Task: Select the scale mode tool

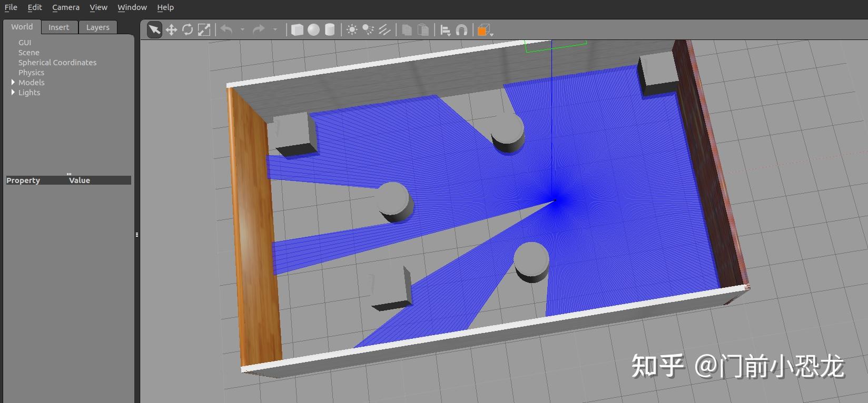Action: point(204,30)
